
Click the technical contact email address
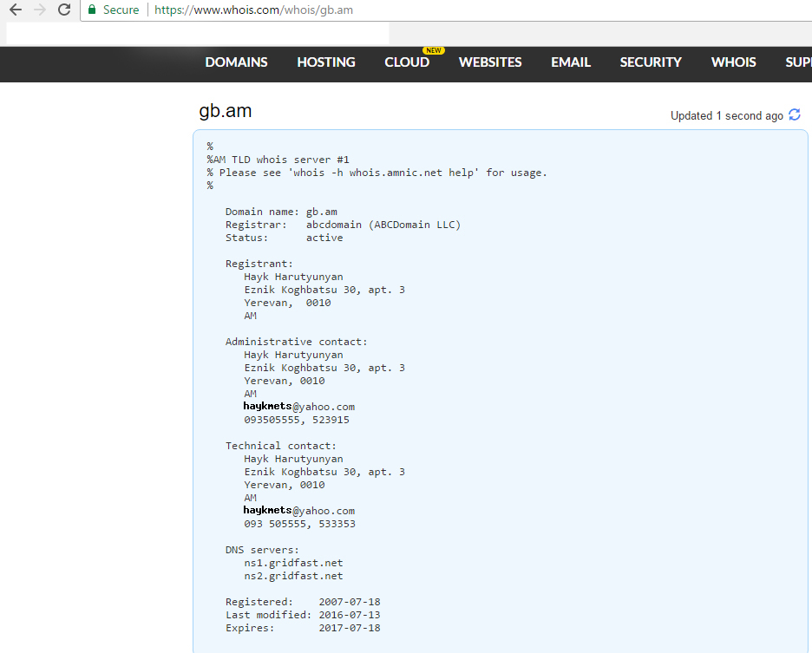pyautogui.click(x=298, y=511)
